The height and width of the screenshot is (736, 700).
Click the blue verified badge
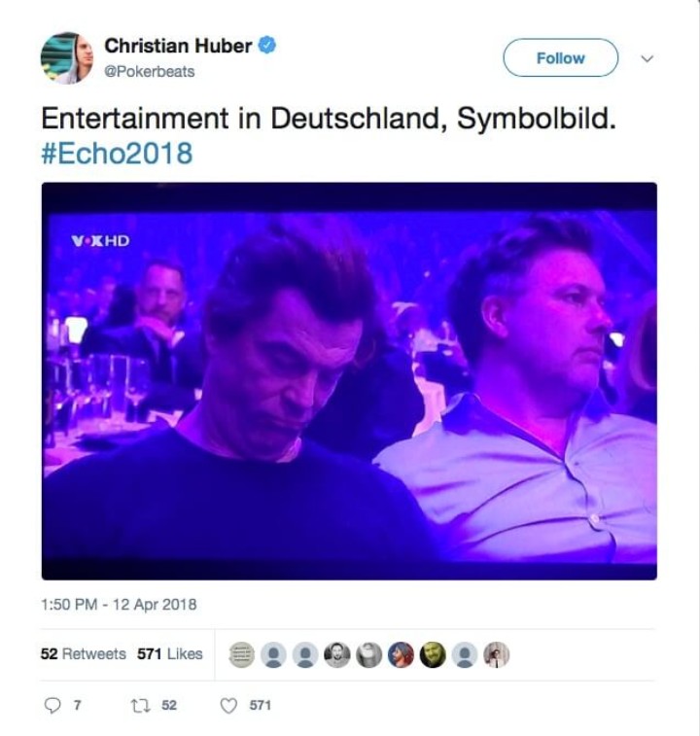coord(267,46)
